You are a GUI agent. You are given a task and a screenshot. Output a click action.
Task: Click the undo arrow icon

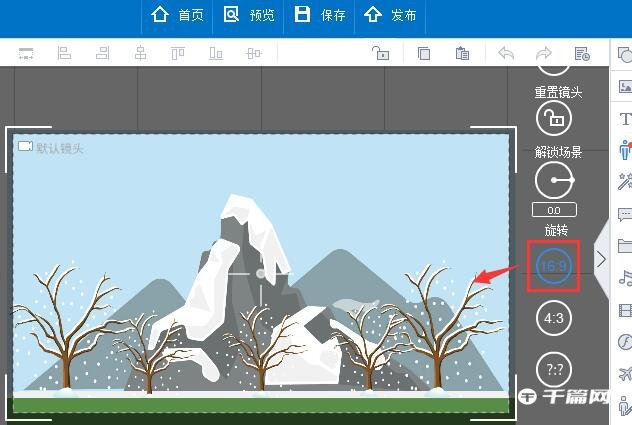click(506, 53)
